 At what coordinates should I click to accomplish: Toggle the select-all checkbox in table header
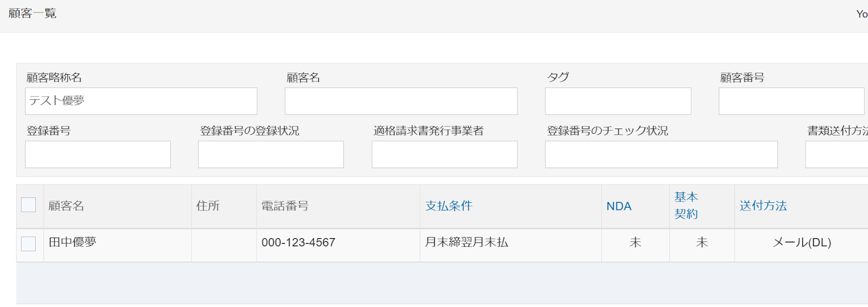(28, 205)
